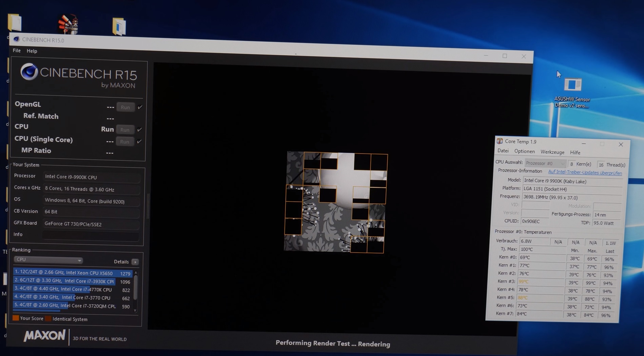Click the MAXON logo at bottom
The image size is (644, 356).
pos(44,335)
